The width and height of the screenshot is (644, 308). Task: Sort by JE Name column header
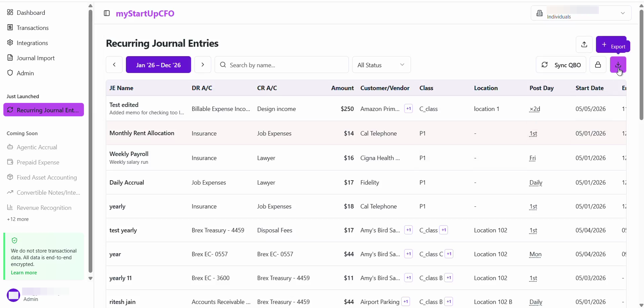tap(121, 88)
